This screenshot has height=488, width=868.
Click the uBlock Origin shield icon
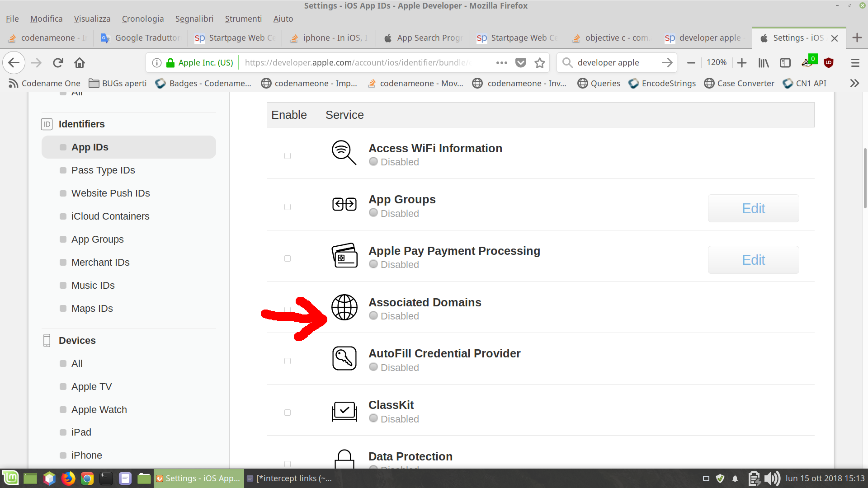point(829,63)
